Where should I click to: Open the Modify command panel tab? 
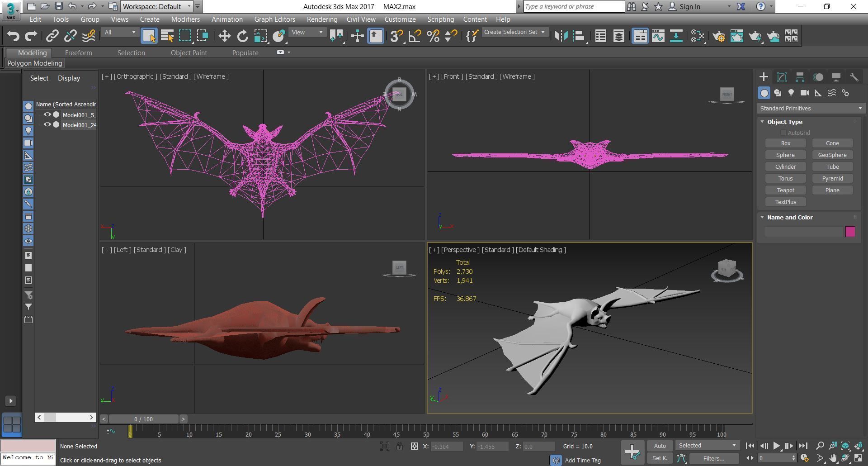782,77
